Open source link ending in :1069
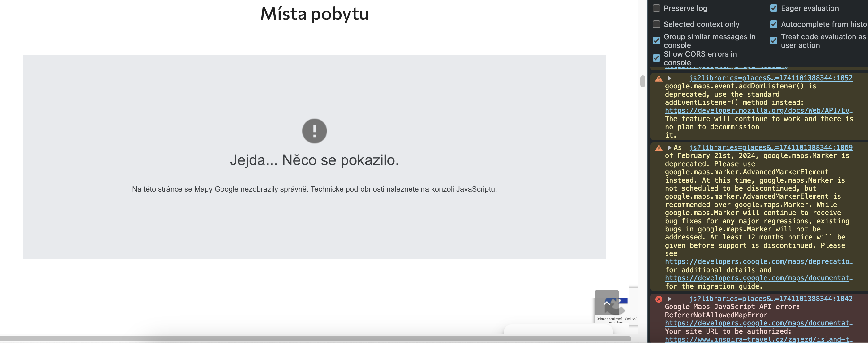868x343 pixels. point(771,148)
